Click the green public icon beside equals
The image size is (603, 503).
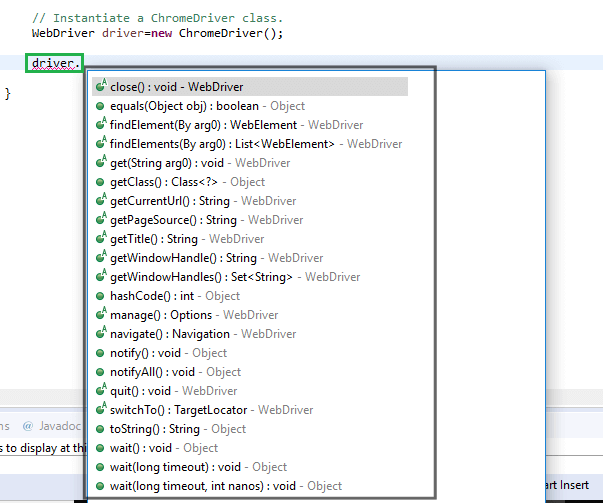tap(100, 106)
